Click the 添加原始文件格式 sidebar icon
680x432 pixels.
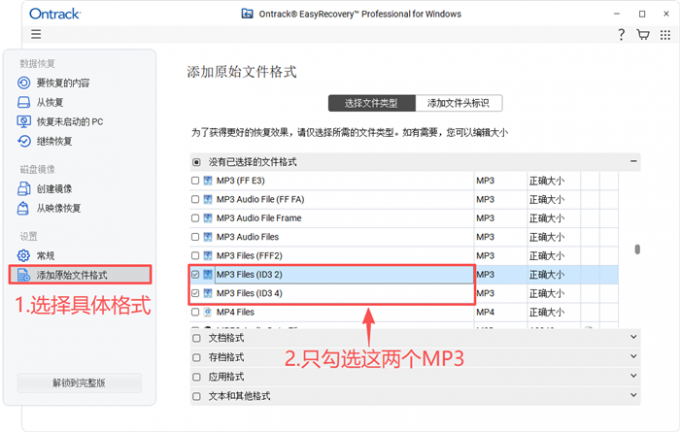point(23,275)
